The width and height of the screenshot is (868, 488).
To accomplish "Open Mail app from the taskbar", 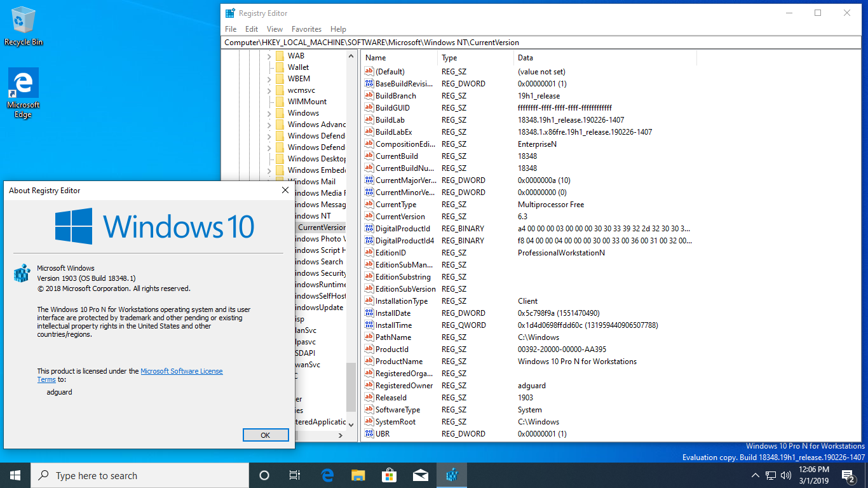I will [x=420, y=475].
